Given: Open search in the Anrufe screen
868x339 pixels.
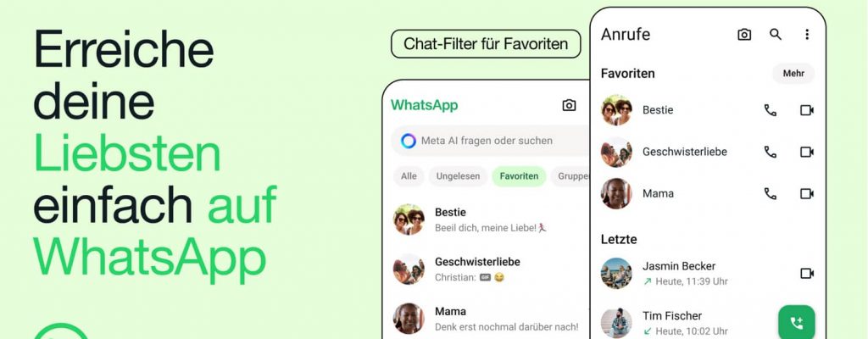Looking at the screenshot, I should click(x=776, y=35).
